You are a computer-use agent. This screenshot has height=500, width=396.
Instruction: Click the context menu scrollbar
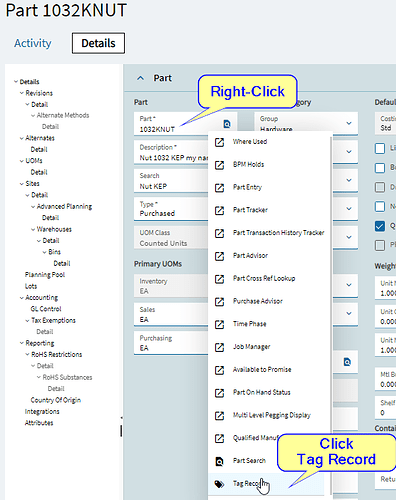click(331, 313)
